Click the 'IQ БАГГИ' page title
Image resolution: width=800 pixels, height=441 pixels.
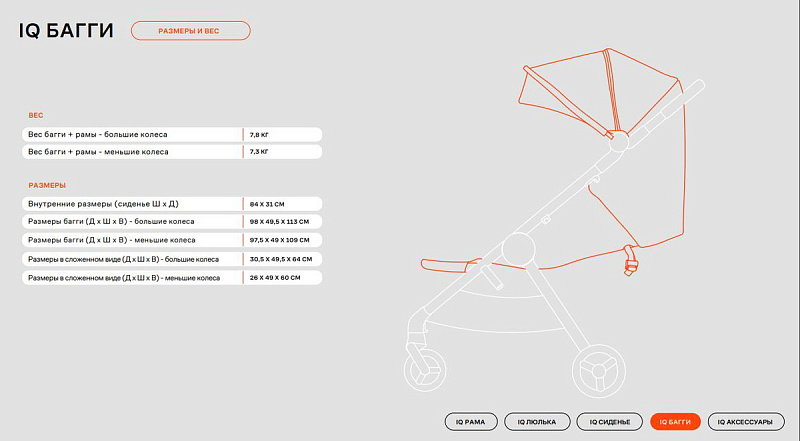pos(66,32)
